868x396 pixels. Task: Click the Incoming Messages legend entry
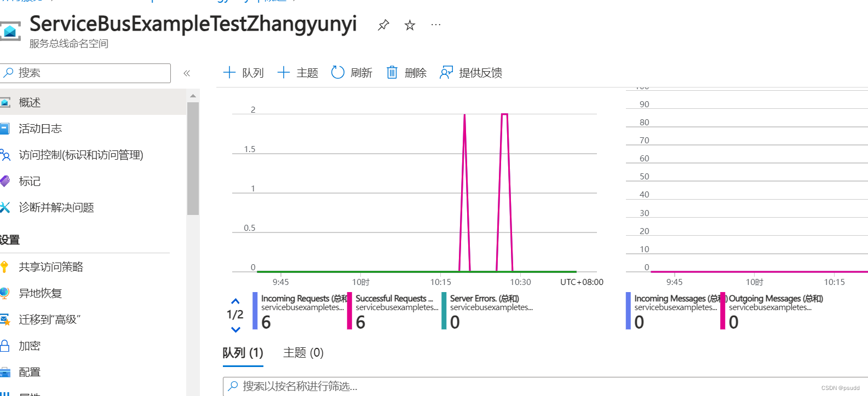[x=672, y=311]
